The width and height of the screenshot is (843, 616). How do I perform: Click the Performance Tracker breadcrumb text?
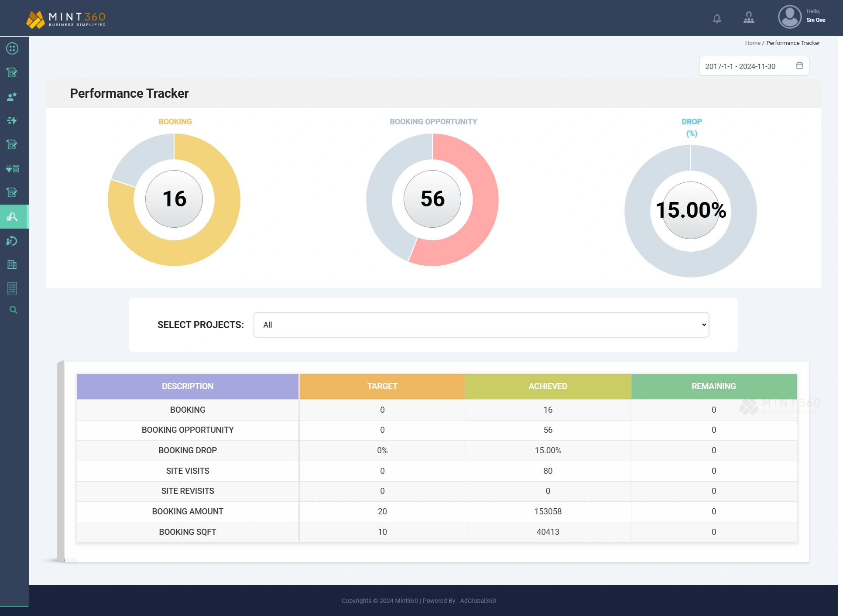pos(793,43)
